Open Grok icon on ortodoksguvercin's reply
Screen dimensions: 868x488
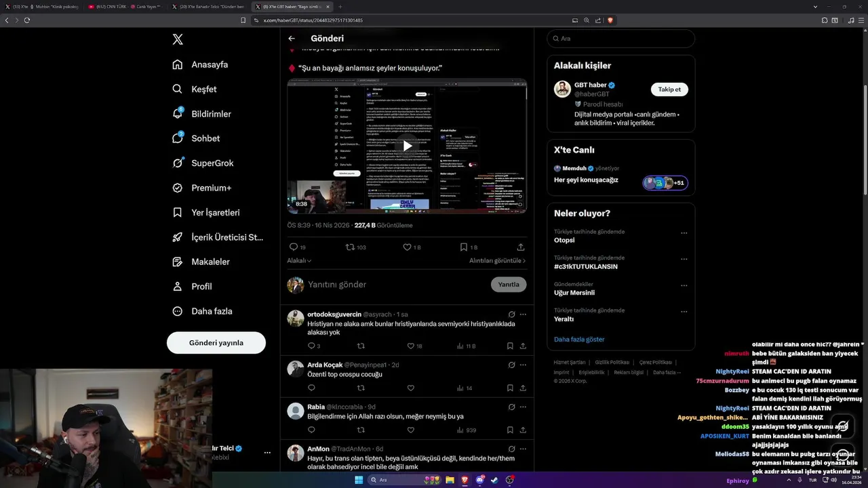(511, 314)
